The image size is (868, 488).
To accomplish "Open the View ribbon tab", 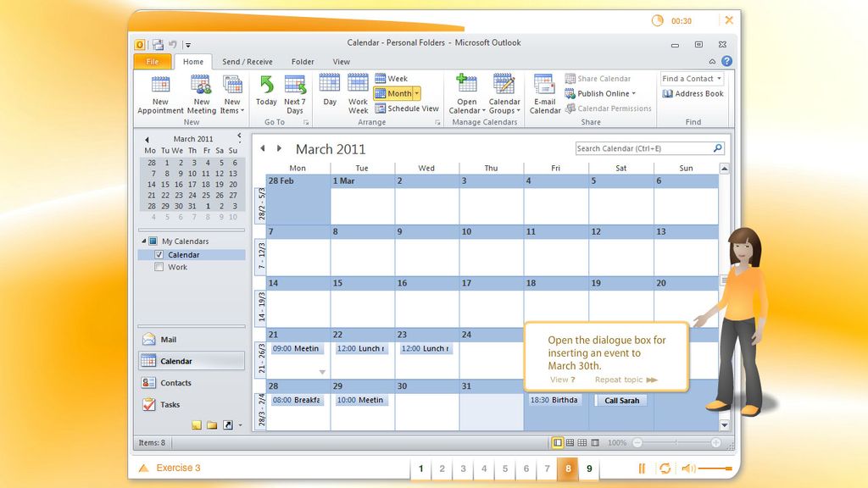I will (x=341, y=61).
